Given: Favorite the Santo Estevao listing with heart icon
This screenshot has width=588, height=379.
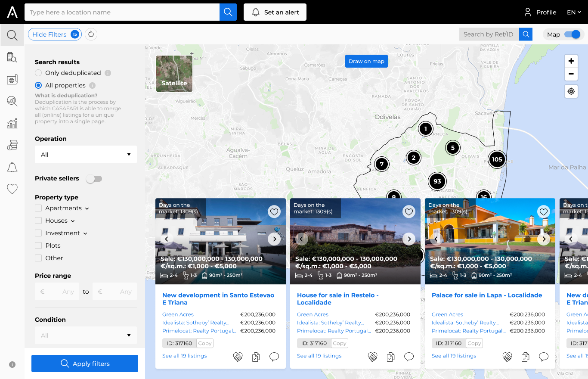Looking at the screenshot, I should click(274, 211).
